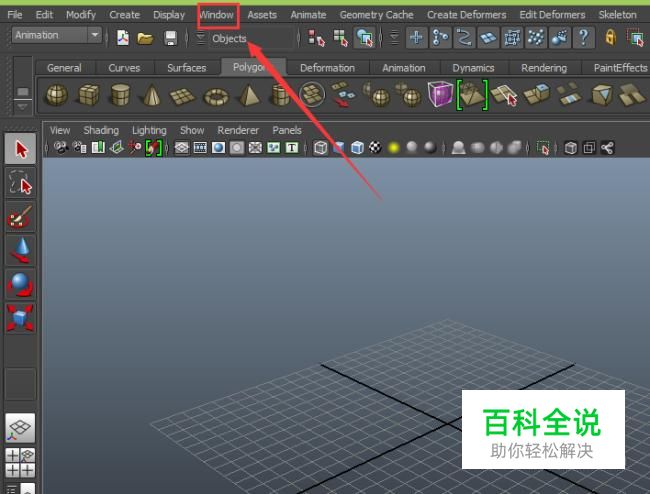Expand the Animation menu set dropdown
The width and height of the screenshot is (650, 494).
click(95, 35)
